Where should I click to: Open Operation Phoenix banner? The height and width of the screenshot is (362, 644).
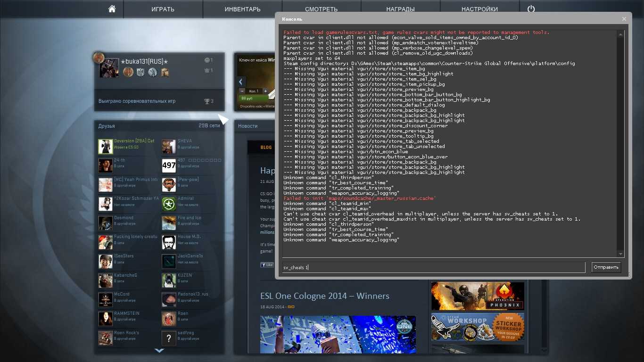coord(478,296)
